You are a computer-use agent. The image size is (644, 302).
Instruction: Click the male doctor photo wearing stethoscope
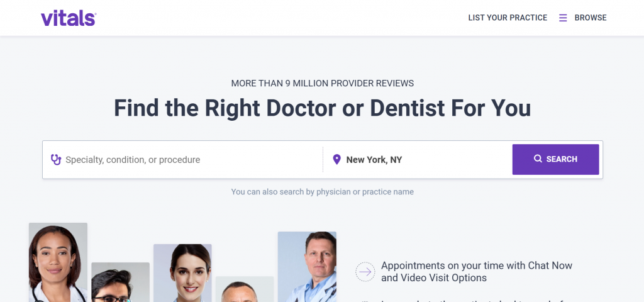(x=307, y=266)
